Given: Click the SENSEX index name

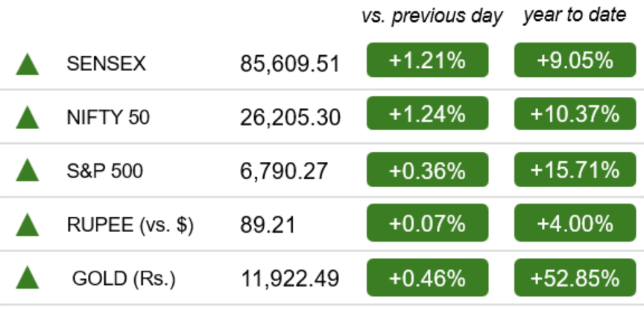Looking at the screenshot, I should point(106,64).
